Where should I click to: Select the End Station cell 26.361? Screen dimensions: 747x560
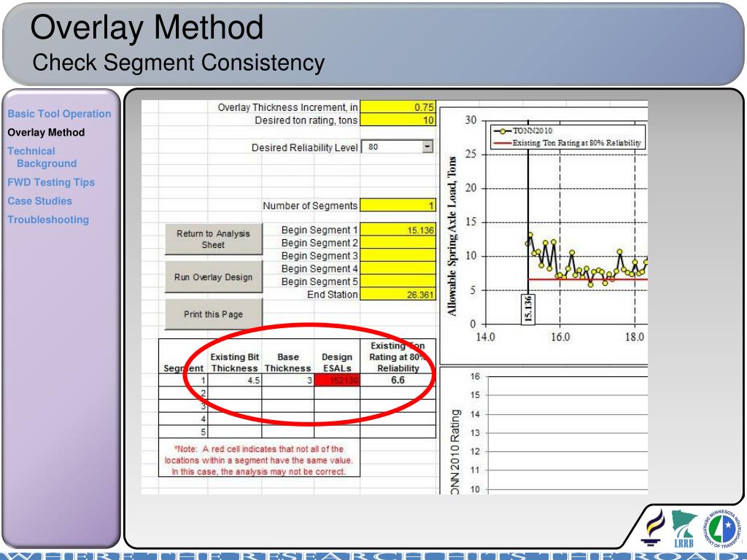pyautogui.click(x=398, y=295)
